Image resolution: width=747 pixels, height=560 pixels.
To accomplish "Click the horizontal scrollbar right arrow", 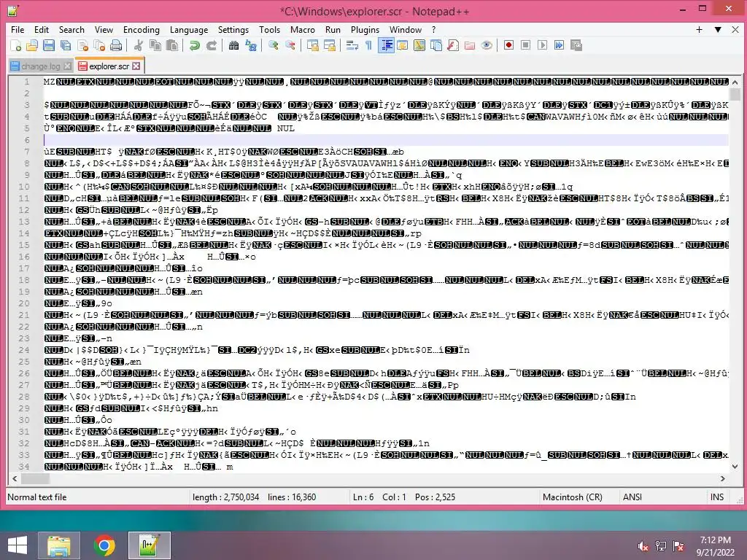I will tap(723, 478).
